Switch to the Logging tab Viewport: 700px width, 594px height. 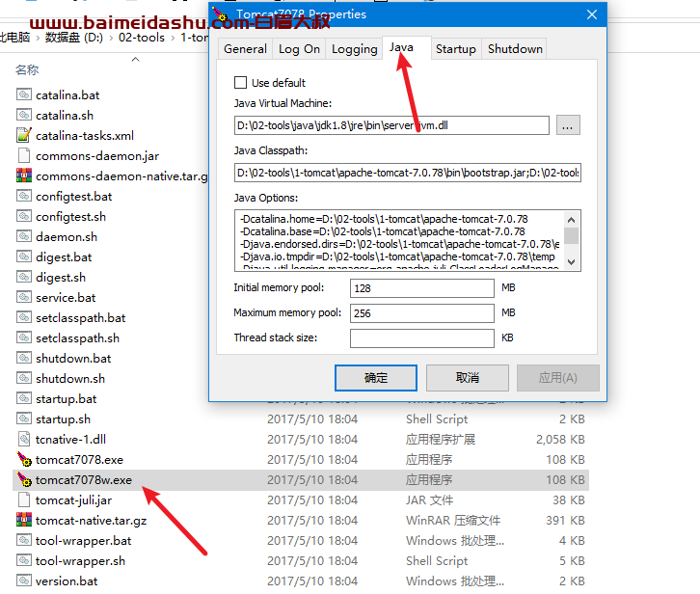point(355,48)
